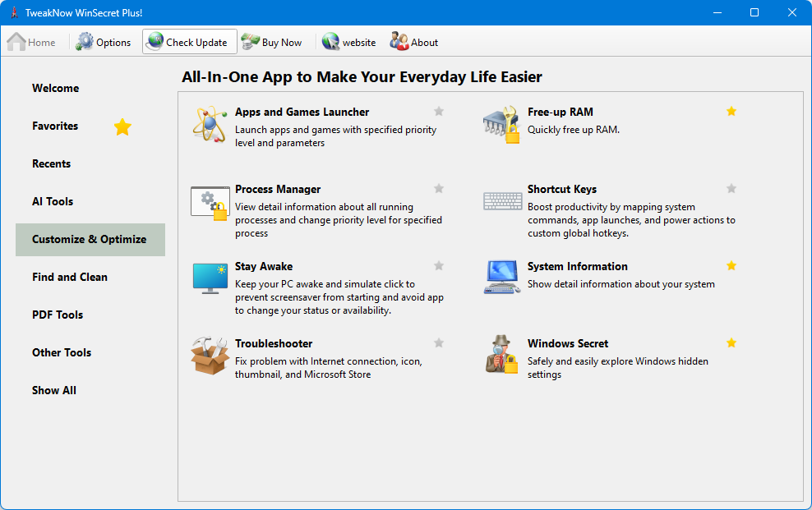Click the Free-up RAM chip icon
812x510 pixels.
tap(501, 124)
